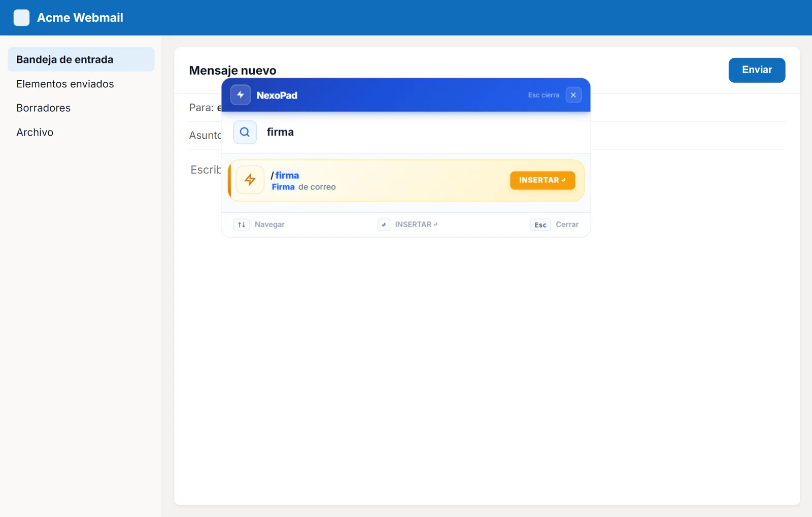The height and width of the screenshot is (517, 812).
Task: Click the enter key icon in footer
Action: pyautogui.click(x=384, y=224)
